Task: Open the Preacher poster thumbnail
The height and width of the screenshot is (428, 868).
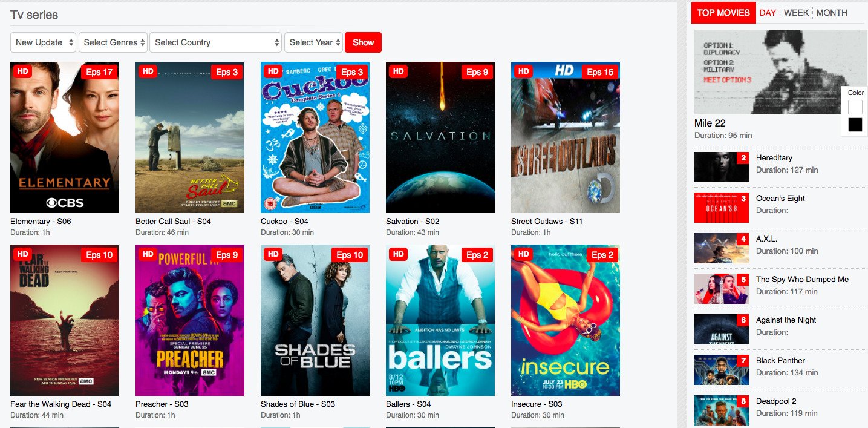Action: [190, 320]
